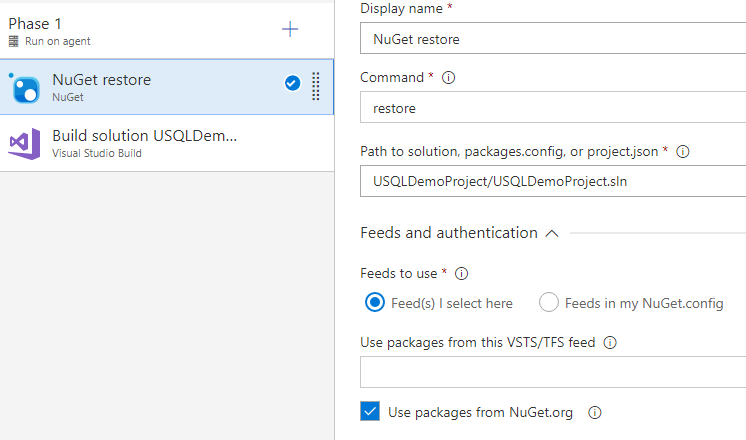Click the 'NuGet restore' task title
The image size is (746, 440).
point(101,80)
